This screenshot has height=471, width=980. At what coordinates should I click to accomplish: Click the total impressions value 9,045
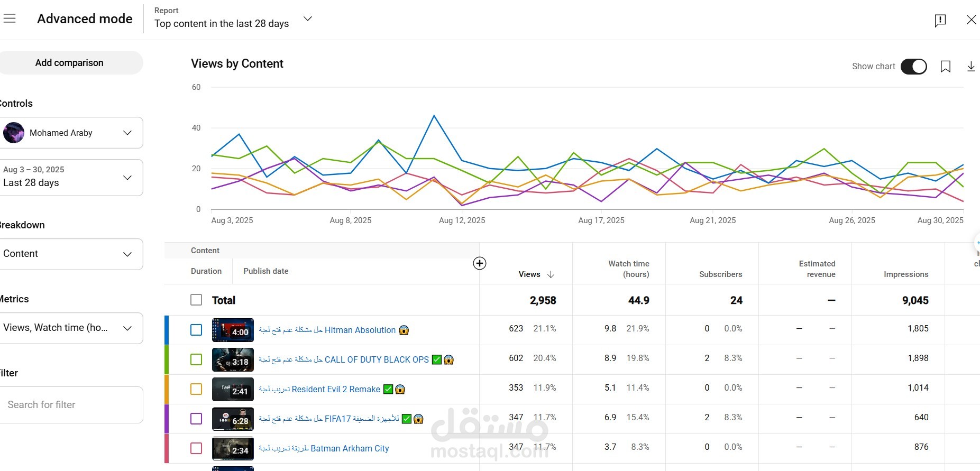tap(915, 300)
